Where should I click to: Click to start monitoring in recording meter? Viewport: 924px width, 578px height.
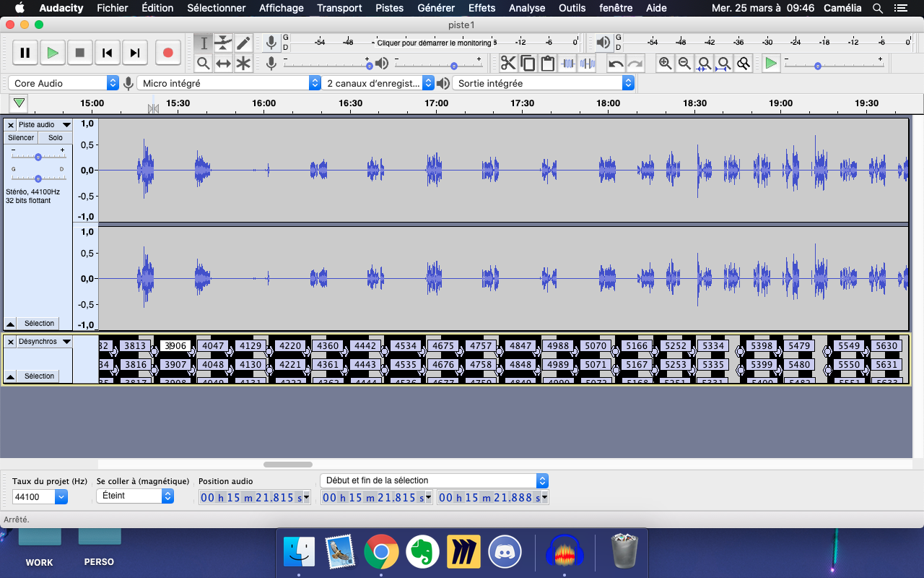(x=434, y=43)
